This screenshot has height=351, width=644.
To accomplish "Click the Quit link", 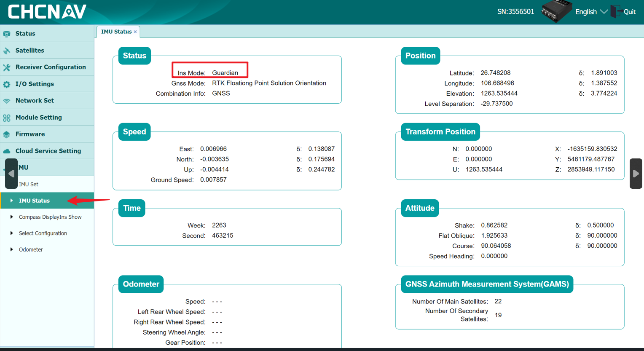I will 629,12.
